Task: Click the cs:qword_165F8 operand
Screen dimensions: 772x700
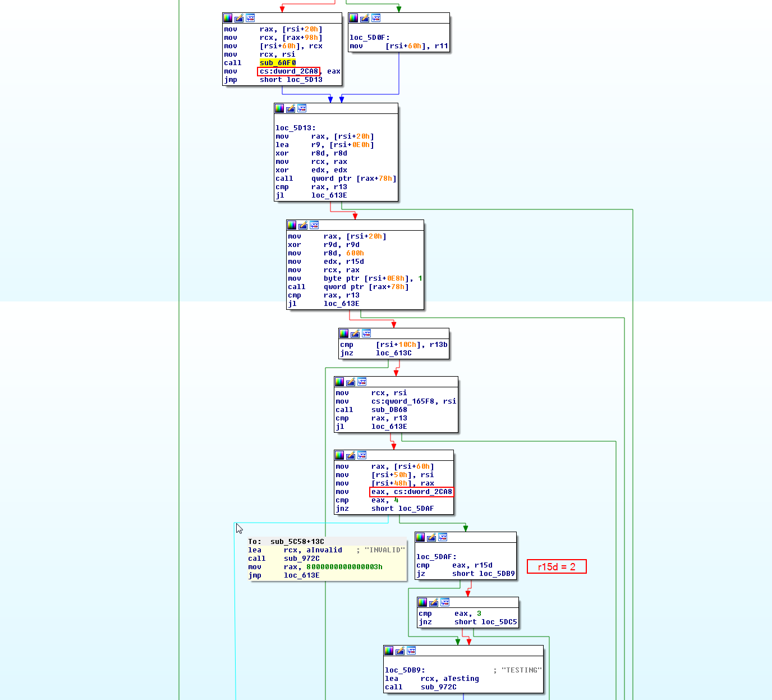Action: coord(405,401)
